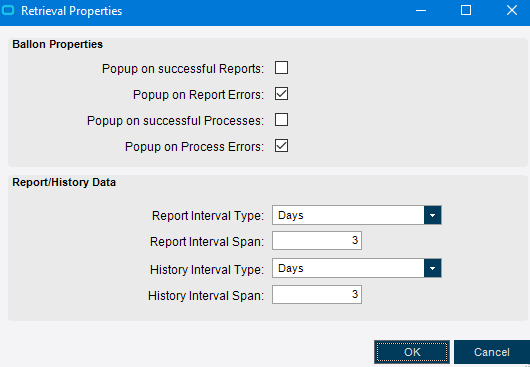Open History Interval Type dropdown arrow

pyautogui.click(x=432, y=268)
